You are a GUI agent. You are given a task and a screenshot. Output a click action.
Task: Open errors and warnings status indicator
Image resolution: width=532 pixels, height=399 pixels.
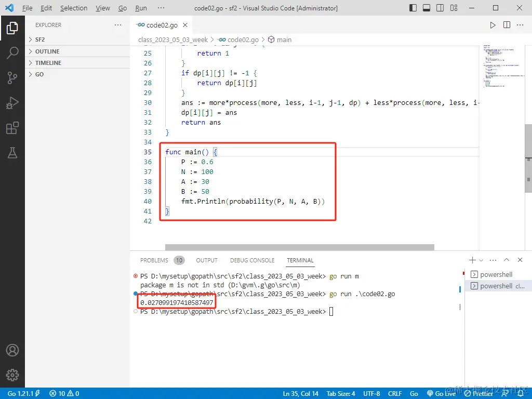point(64,394)
